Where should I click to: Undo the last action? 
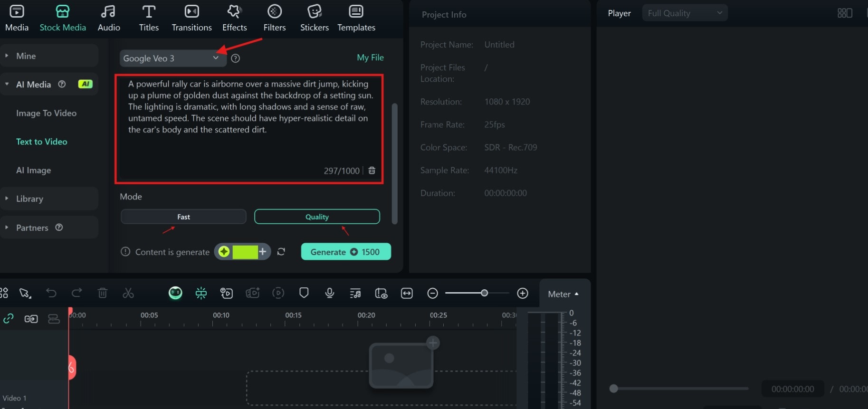[x=51, y=293]
